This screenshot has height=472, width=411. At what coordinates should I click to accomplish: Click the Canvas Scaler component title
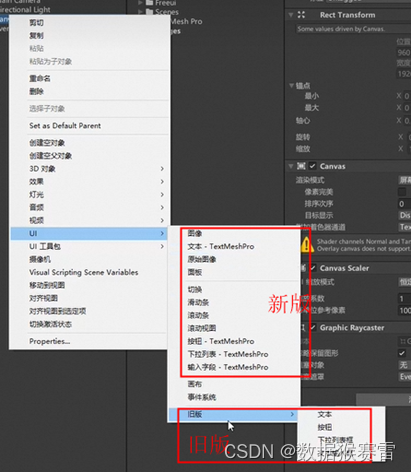tap(344, 268)
